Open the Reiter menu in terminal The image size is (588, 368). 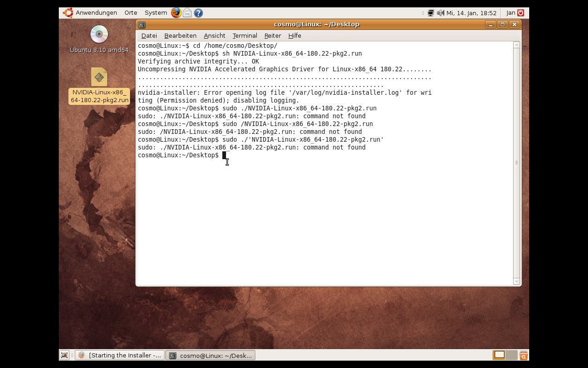(272, 35)
